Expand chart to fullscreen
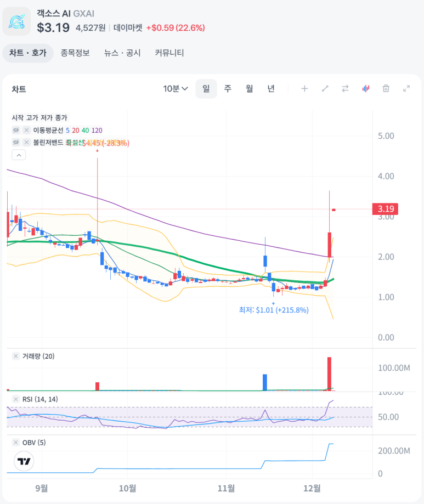 [406, 88]
